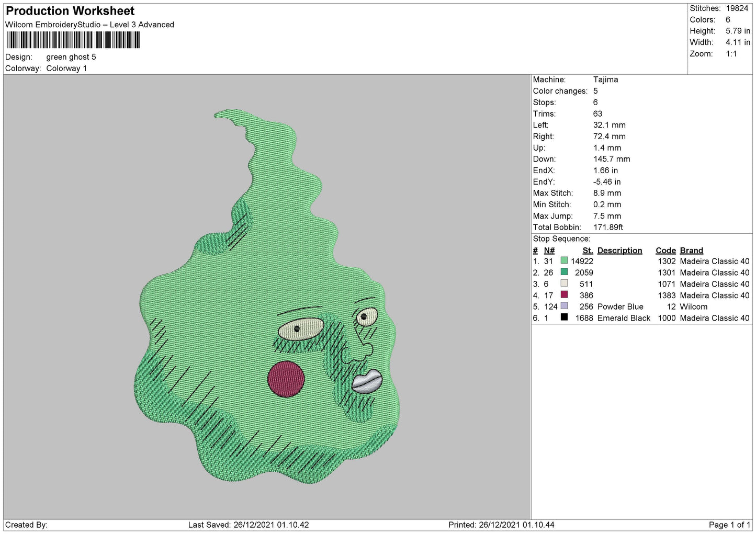Click the stitches count 19824
Viewport: 756px width, 534px height.
coord(737,8)
